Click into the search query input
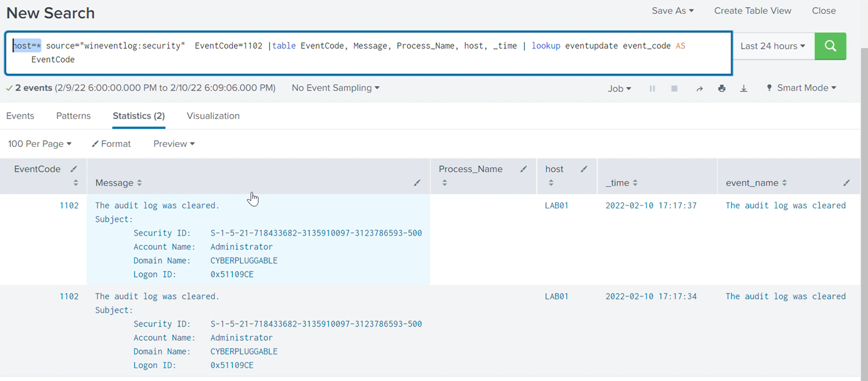Viewport: 868px width, 381px height. (x=368, y=53)
